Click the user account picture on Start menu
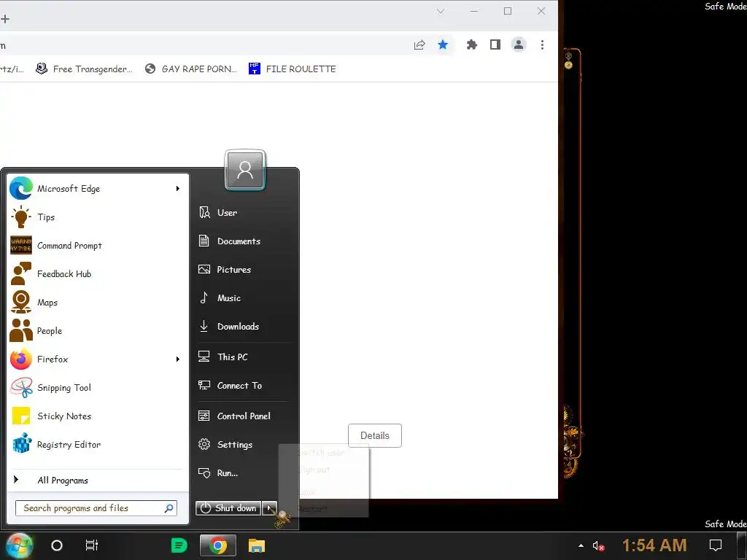This screenshot has height=560, width=747. (x=245, y=170)
